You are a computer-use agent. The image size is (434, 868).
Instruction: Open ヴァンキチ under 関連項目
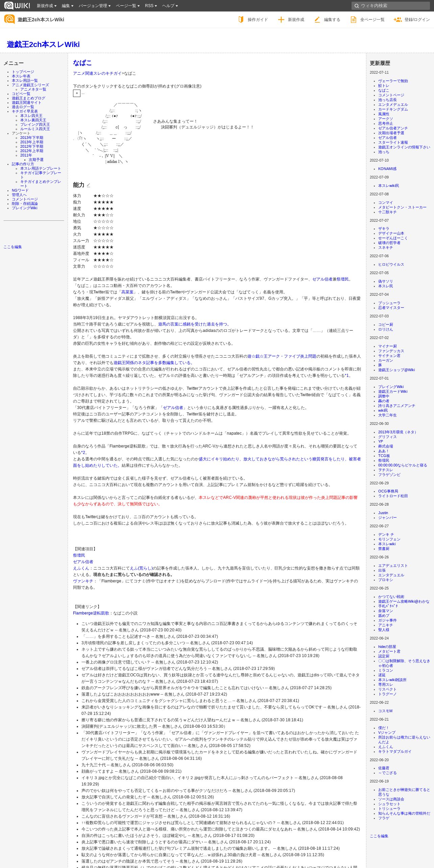click(83, 581)
